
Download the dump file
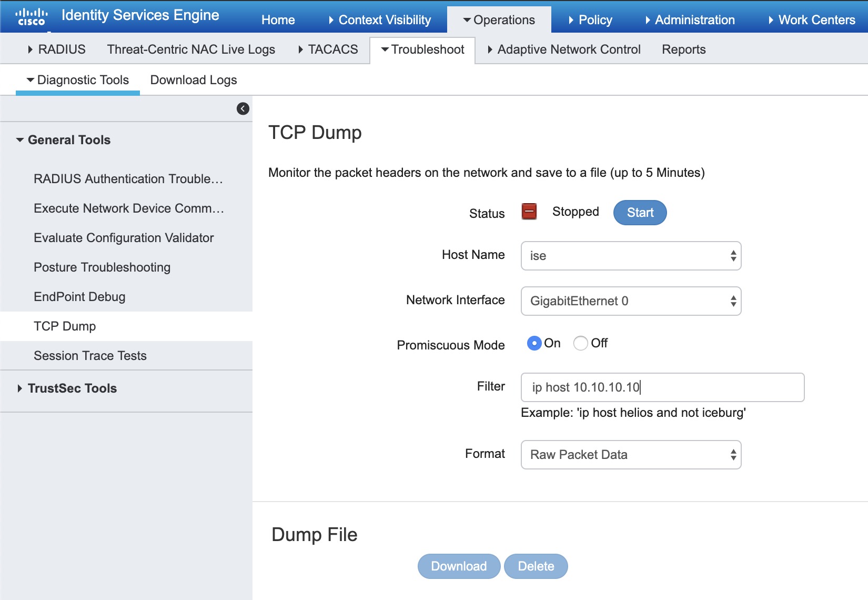(x=459, y=566)
